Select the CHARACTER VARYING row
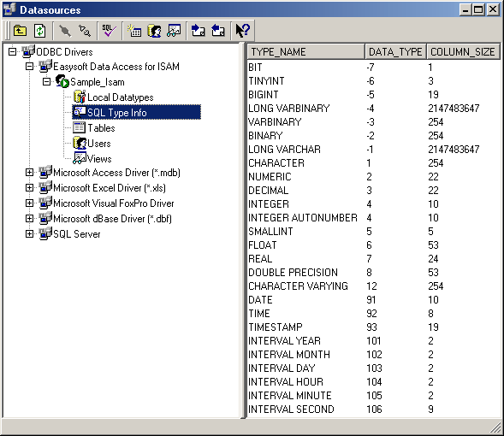The image size is (504, 436). (373, 286)
